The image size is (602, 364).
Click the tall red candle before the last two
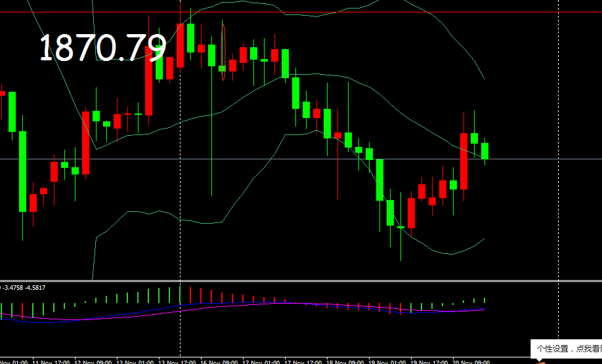(463, 161)
